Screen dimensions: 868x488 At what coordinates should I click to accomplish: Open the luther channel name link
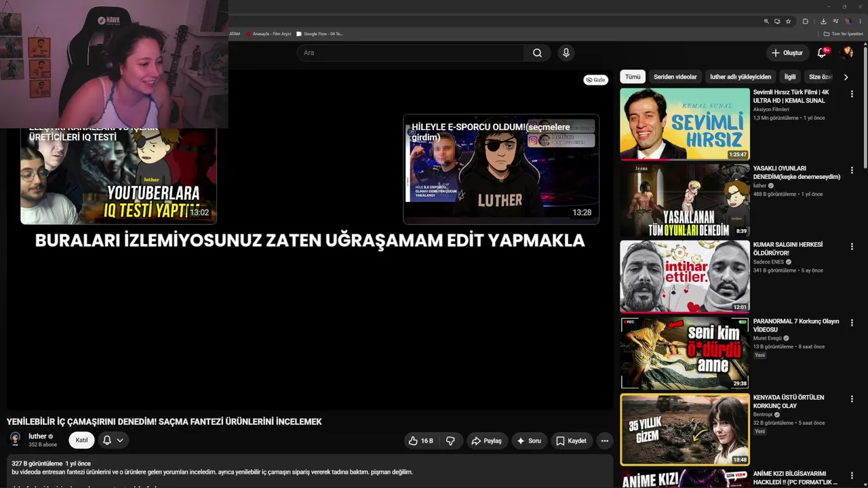pos(37,436)
